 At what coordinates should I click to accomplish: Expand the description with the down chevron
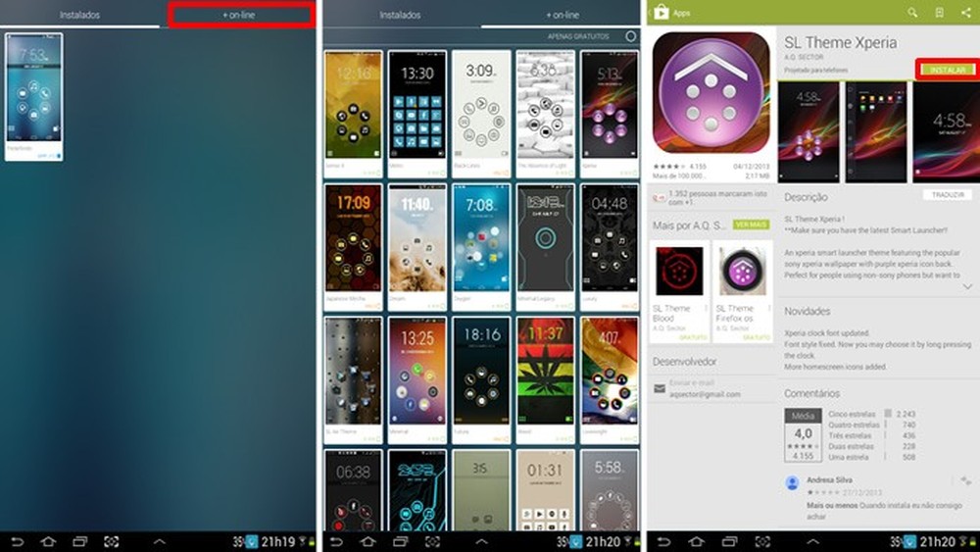point(967,287)
